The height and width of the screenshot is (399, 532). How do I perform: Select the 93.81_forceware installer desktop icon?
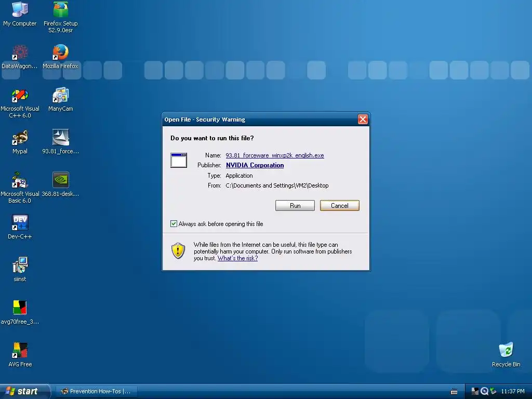tap(60, 142)
